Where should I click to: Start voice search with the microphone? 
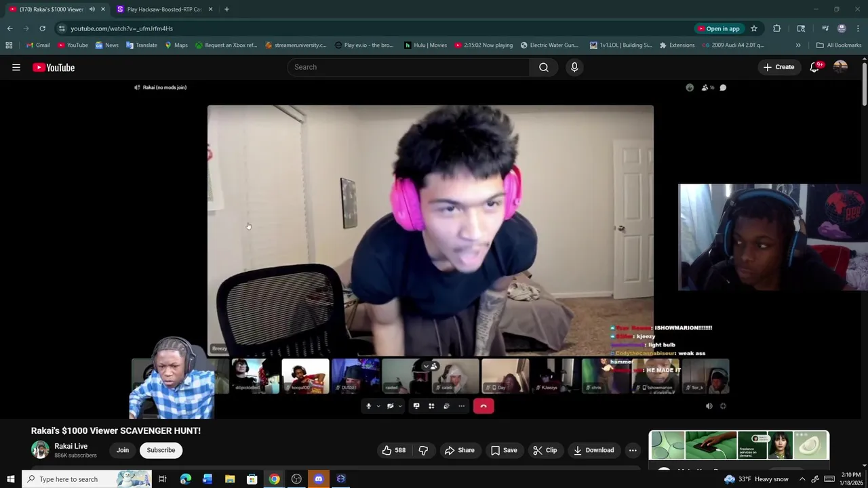(x=574, y=67)
